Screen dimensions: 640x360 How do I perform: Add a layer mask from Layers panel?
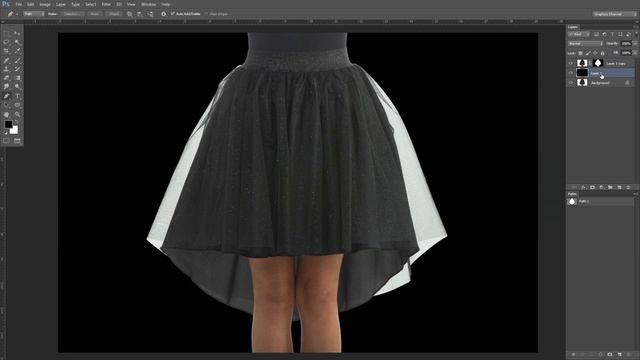[592, 187]
